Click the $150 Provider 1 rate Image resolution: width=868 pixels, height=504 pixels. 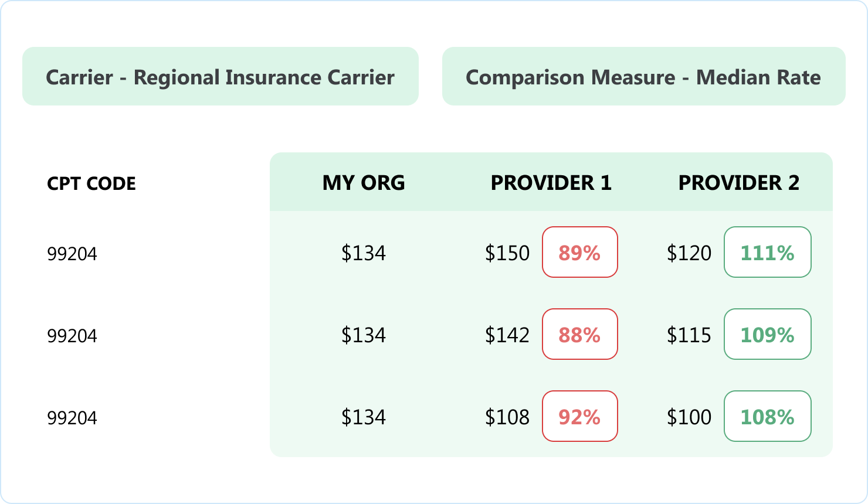507,253
